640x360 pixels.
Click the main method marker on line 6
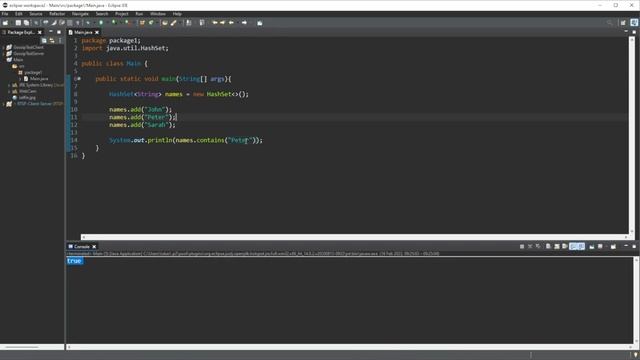click(79, 78)
